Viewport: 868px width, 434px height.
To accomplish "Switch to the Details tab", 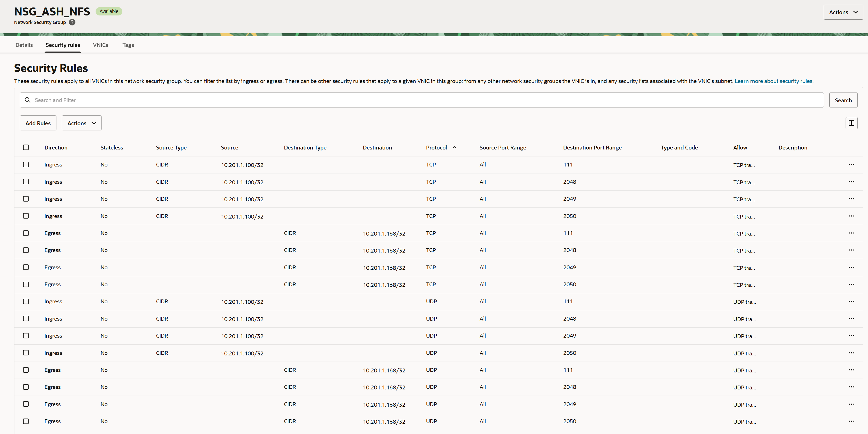I will click(x=24, y=45).
